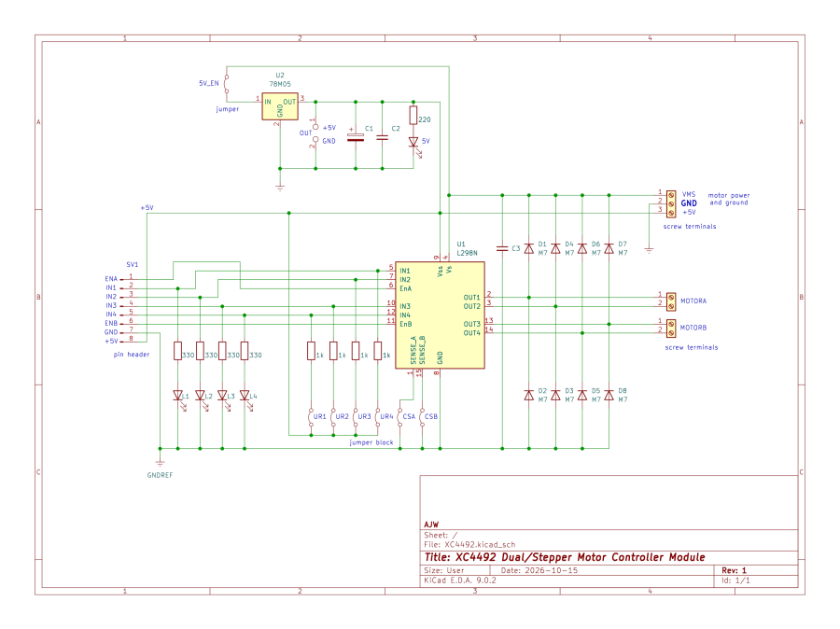Click the 'Date: 2026-10-15' field
Viewport: 840px width, 629px height.
[x=539, y=570]
